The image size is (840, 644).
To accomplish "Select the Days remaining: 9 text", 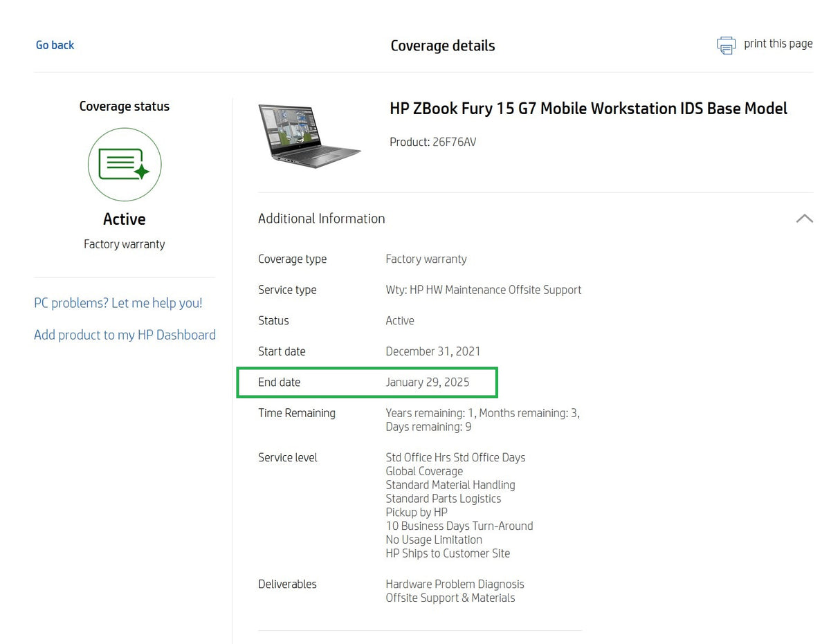I will pos(428,427).
